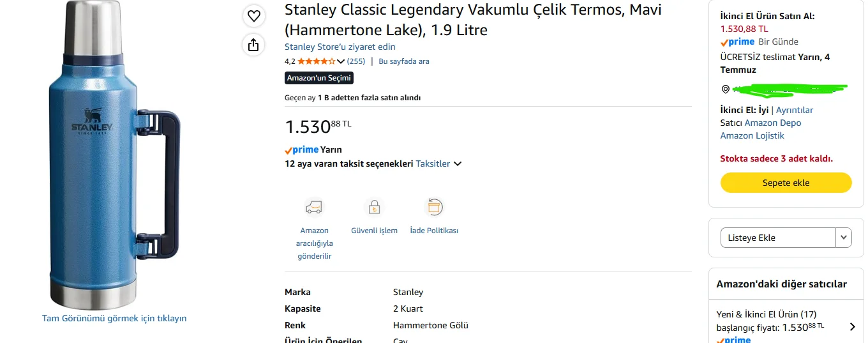Open the 255 reviews link
The width and height of the screenshot is (868, 343).
click(356, 61)
